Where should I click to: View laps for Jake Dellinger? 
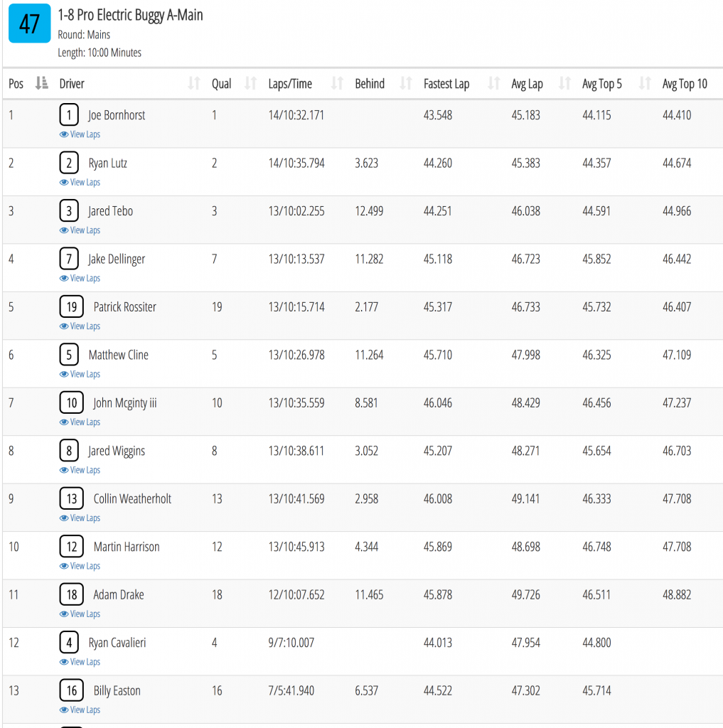(80, 278)
